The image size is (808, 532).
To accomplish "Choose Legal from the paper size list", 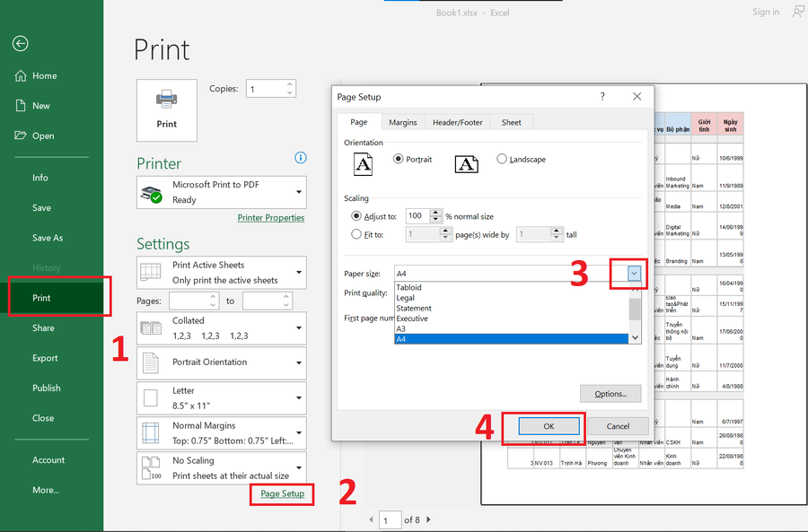I will 512,298.
